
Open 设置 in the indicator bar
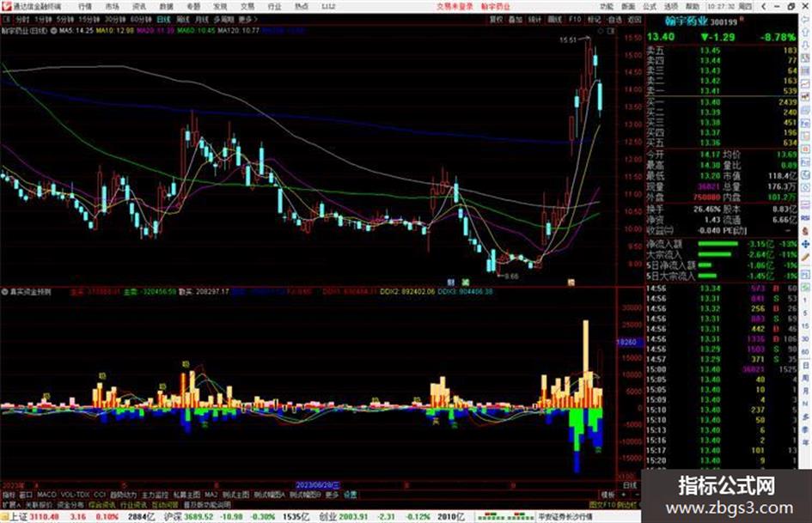coord(351,495)
